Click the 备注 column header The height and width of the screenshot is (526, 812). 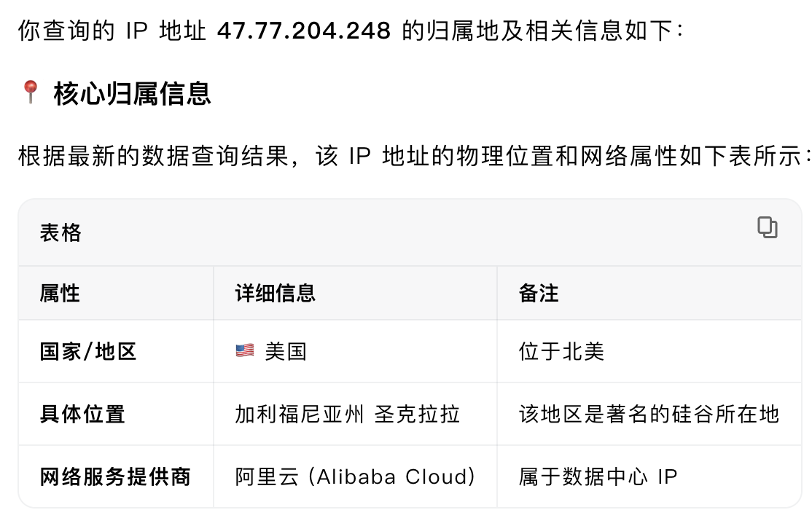click(539, 293)
